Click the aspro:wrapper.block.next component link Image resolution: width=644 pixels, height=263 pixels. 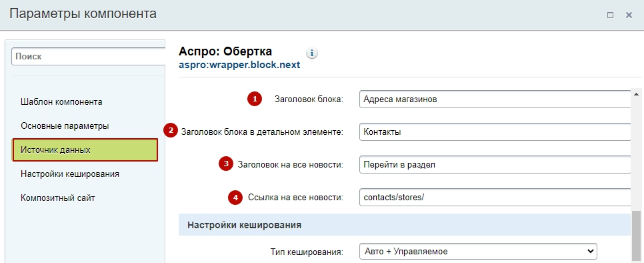tap(239, 65)
